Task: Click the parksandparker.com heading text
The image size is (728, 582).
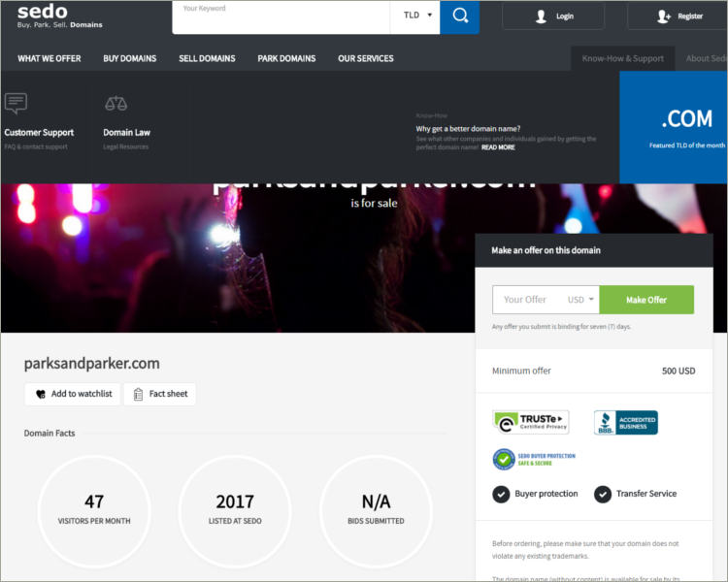Action: 92,364
